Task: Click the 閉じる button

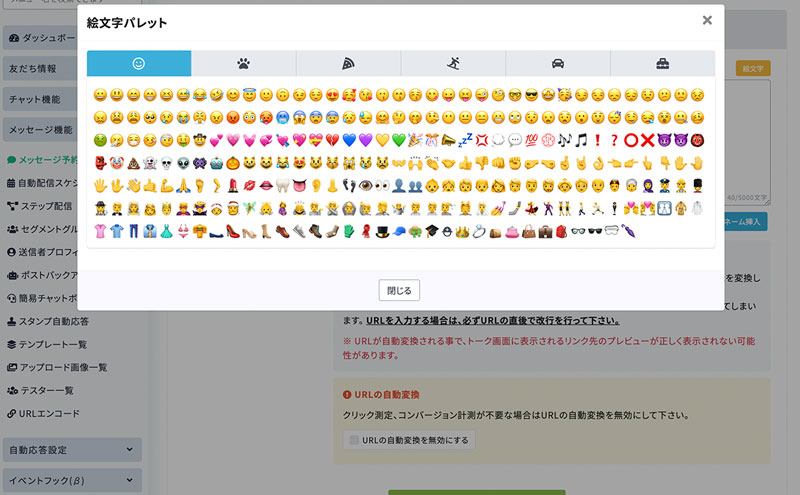Action: pyautogui.click(x=399, y=290)
